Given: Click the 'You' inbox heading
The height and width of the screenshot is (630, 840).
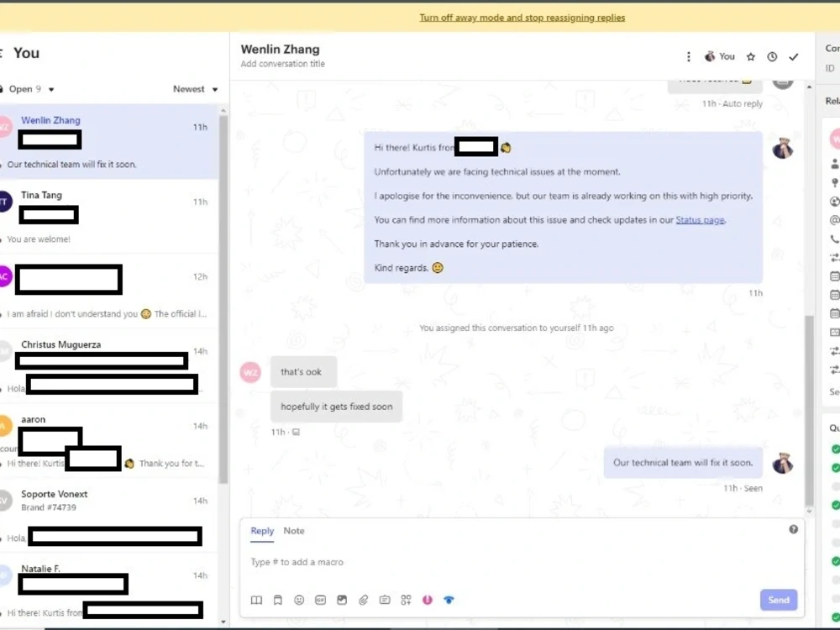Looking at the screenshot, I should pyautogui.click(x=26, y=53).
